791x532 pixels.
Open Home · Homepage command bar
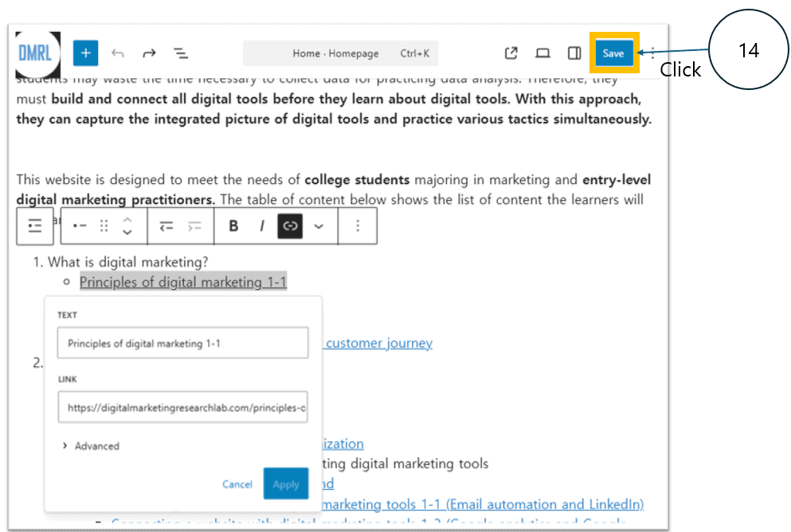pos(341,53)
